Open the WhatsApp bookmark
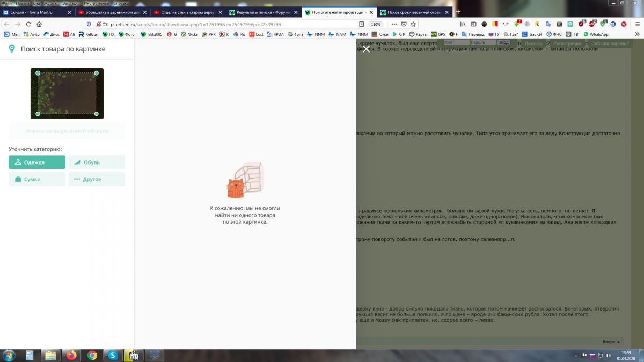Screen dimensions: 644x362 (596, 34)
